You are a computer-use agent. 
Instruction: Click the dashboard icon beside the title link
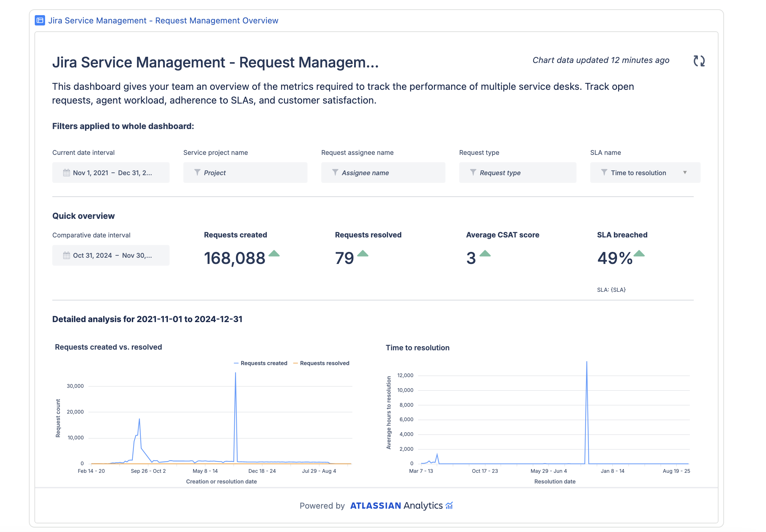coord(40,21)
